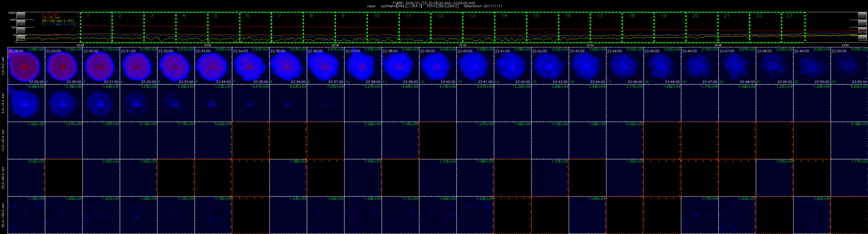This screenshot has height=234, width=868.
Task: Select interval 5 in the light curve plot
Action: [224, 27]
